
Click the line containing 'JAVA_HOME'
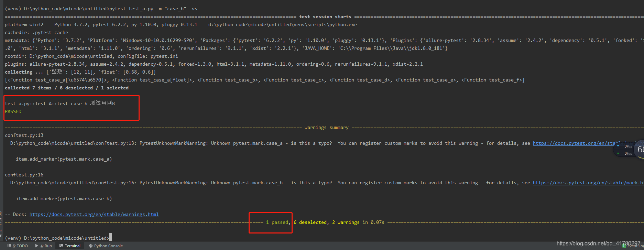point(226,48)
